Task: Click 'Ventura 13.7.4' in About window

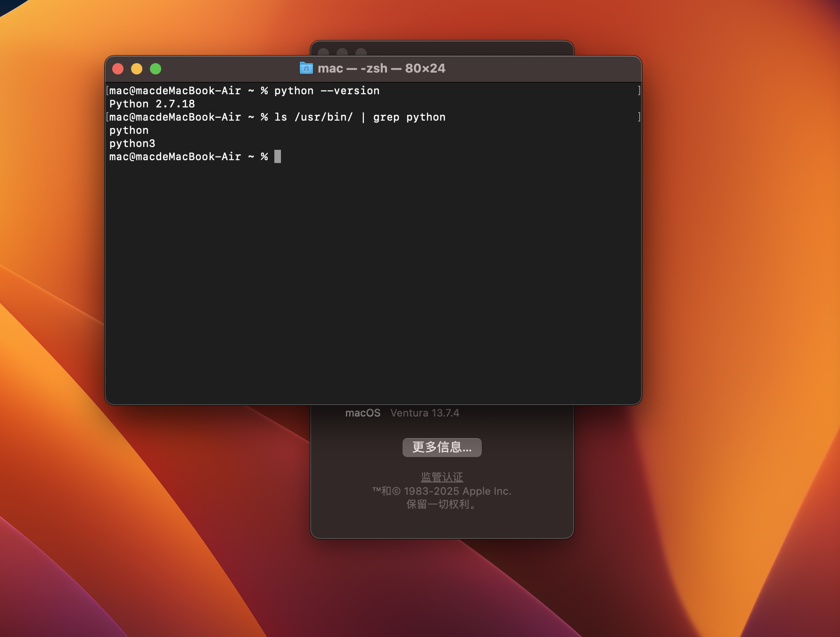Action: pyautogui.click(x=425, y=413)
